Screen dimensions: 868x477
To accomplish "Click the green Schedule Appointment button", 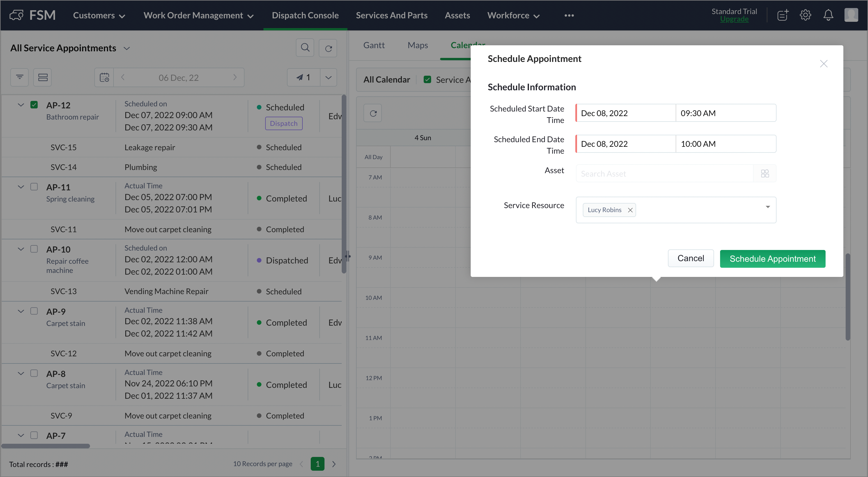I will (772, 259).
